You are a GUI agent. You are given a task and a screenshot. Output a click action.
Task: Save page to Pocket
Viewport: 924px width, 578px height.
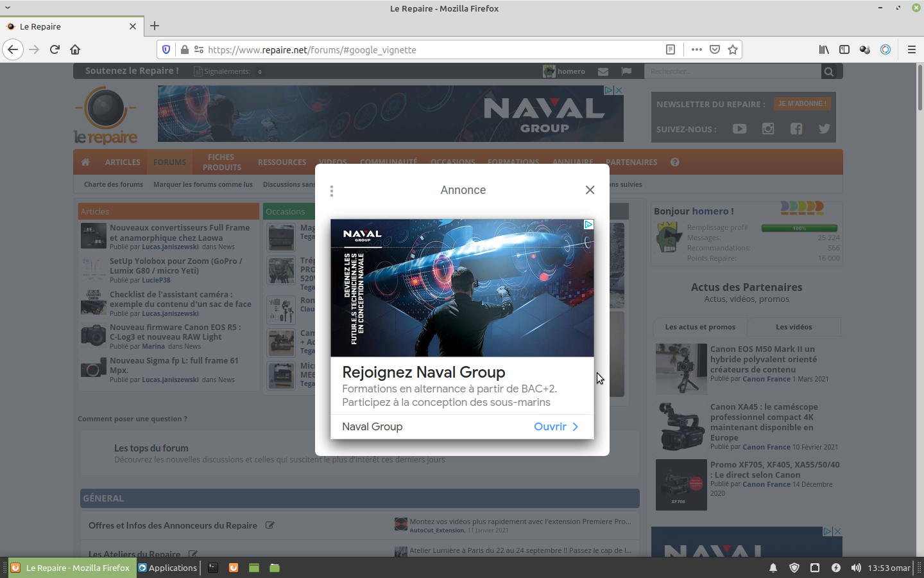tap(715, 49)
